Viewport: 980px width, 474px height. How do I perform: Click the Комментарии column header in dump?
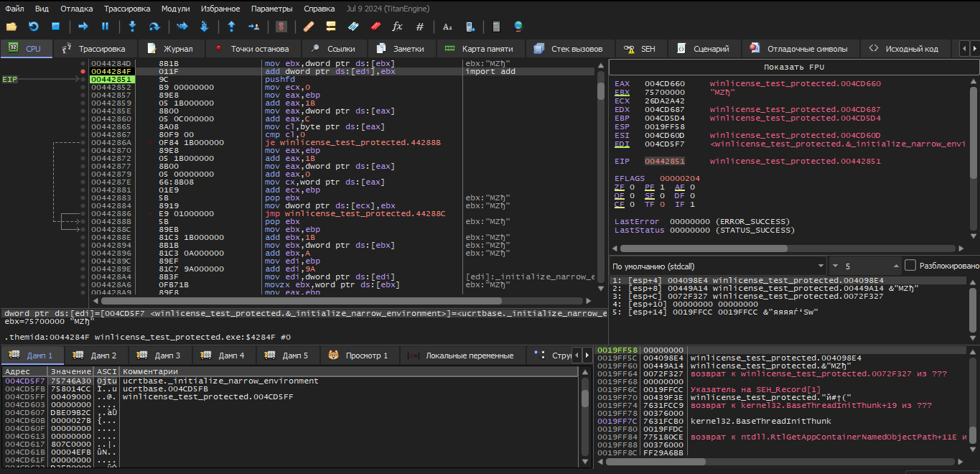tap(350, 371)
